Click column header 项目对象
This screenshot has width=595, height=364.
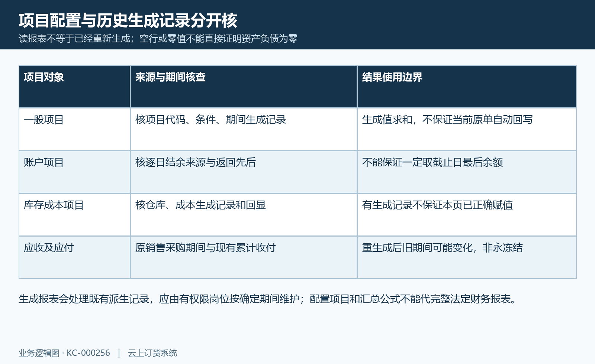click(x=75, y=87)
